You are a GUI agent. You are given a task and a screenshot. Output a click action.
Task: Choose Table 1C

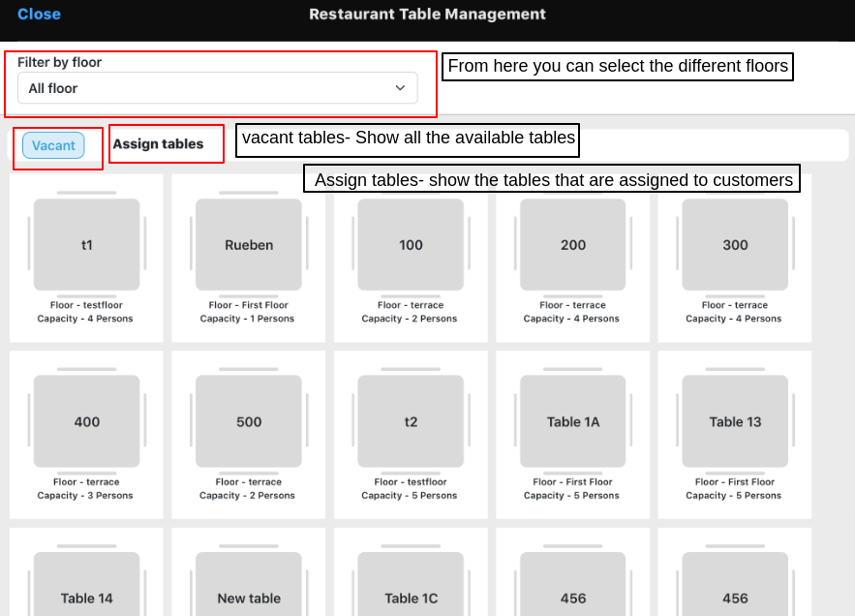(x=411, y=584)
